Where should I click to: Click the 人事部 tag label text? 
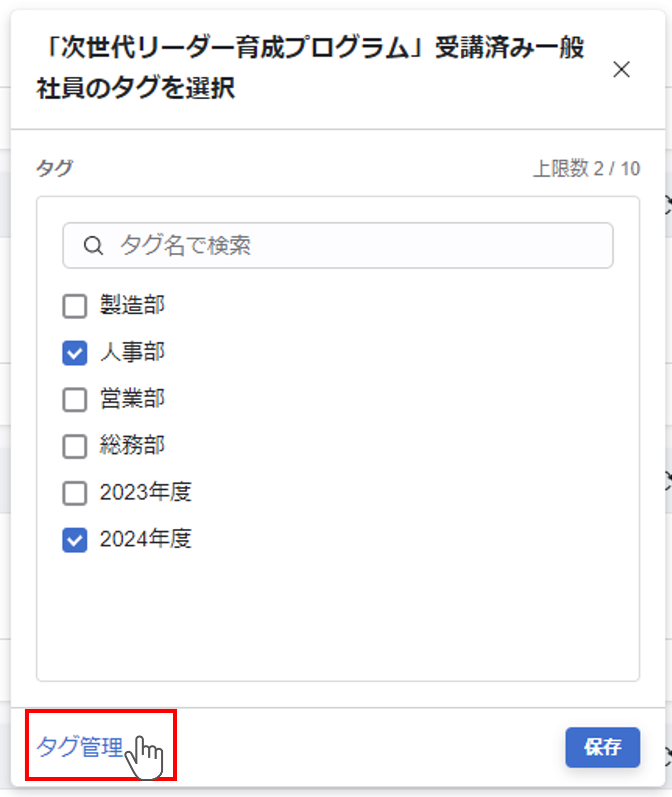pos(132,352)
